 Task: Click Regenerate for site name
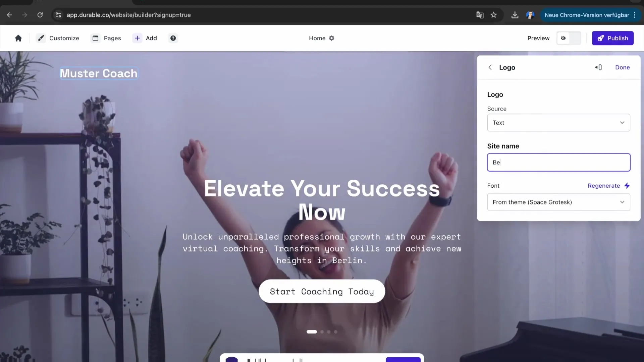pyautogui.click(x=609, y=186)
